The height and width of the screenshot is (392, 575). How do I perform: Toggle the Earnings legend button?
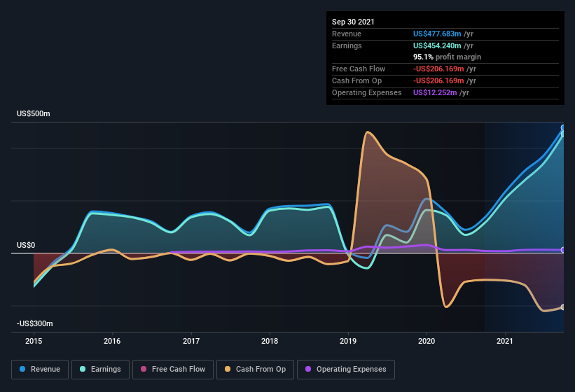coord(100,370)
